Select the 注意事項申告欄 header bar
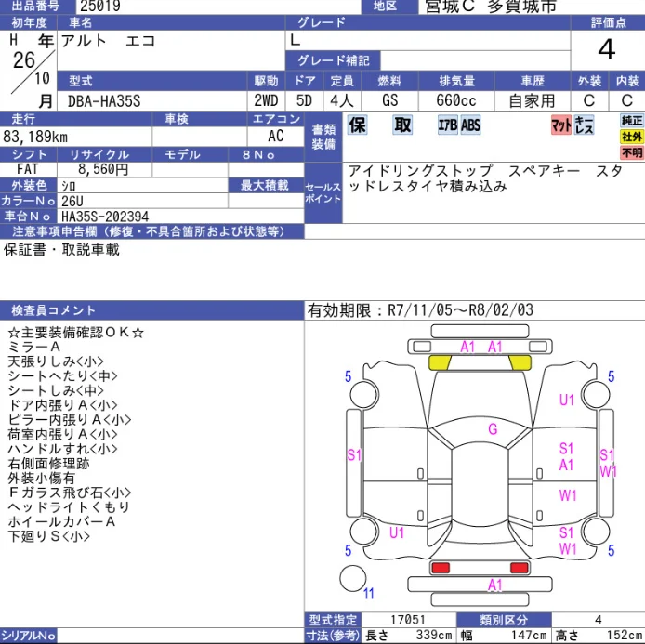 pyautogui.click(x=151, y=231)
